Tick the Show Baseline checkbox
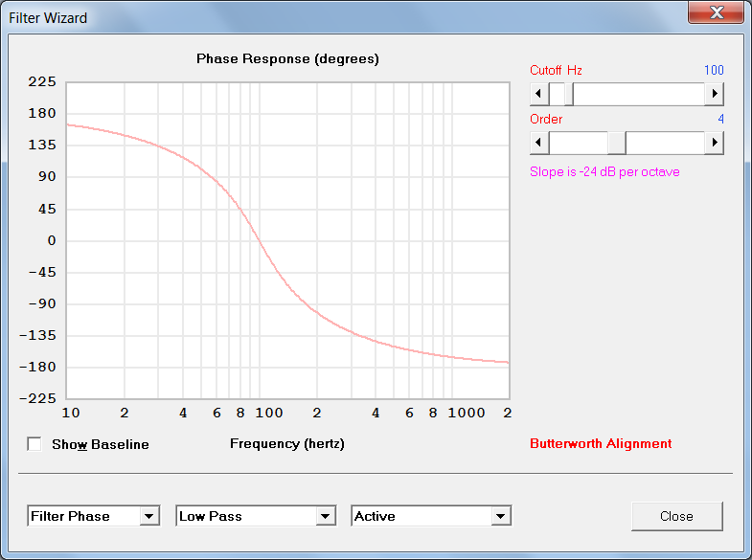The image size is (752, 560). click(34, 444)
